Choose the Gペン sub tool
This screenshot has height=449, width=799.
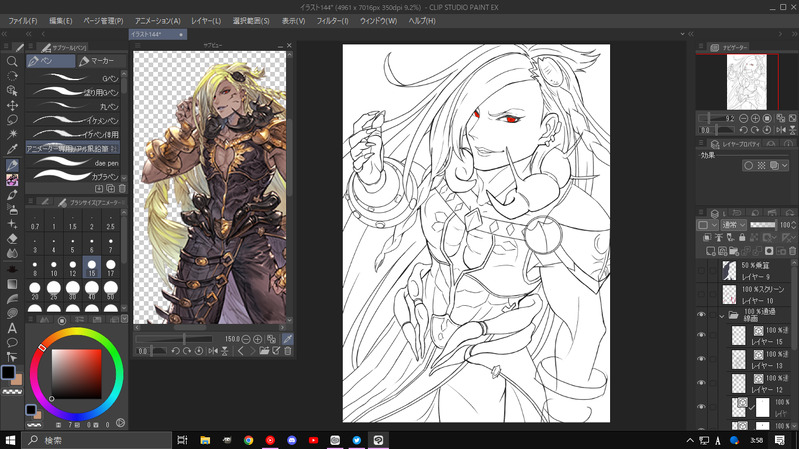(x=73, y=78)
